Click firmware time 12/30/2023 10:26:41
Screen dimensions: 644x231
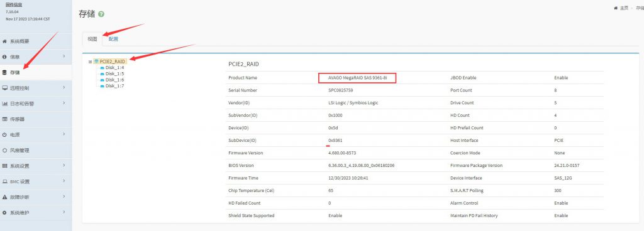pos(348,178)
